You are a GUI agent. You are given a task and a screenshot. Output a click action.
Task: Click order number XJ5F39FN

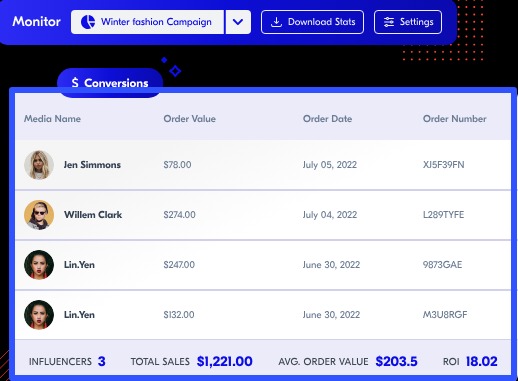point(444,165)
